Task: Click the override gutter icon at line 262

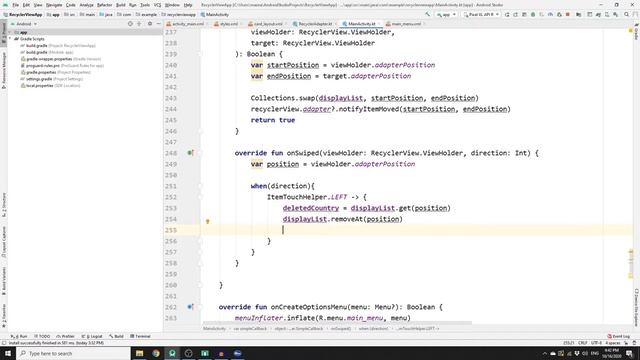Action: [190, 307]
